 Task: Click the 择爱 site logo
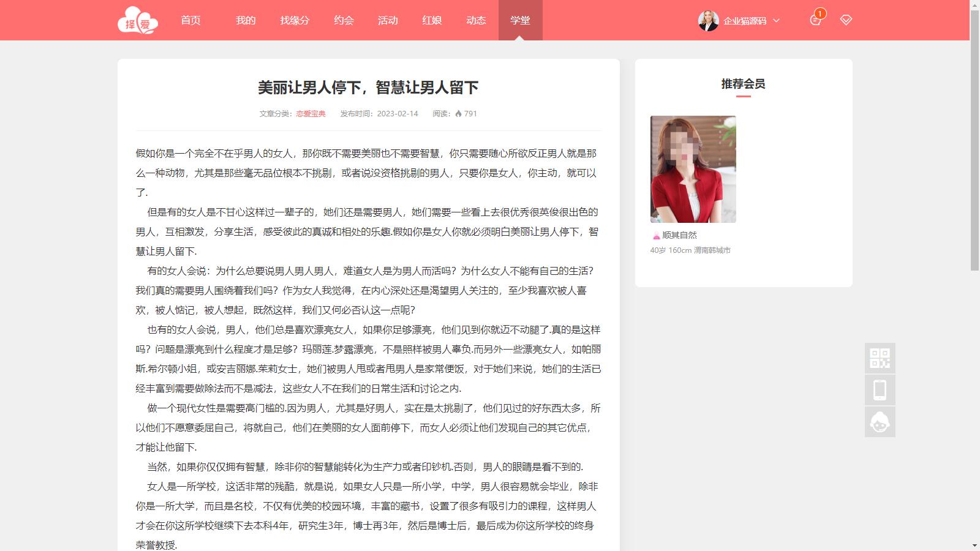coord(138,21)
